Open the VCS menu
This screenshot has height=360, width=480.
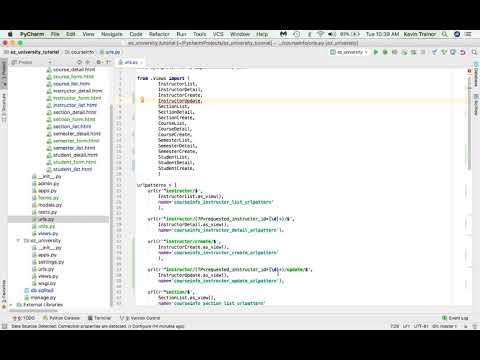point(218,34)
